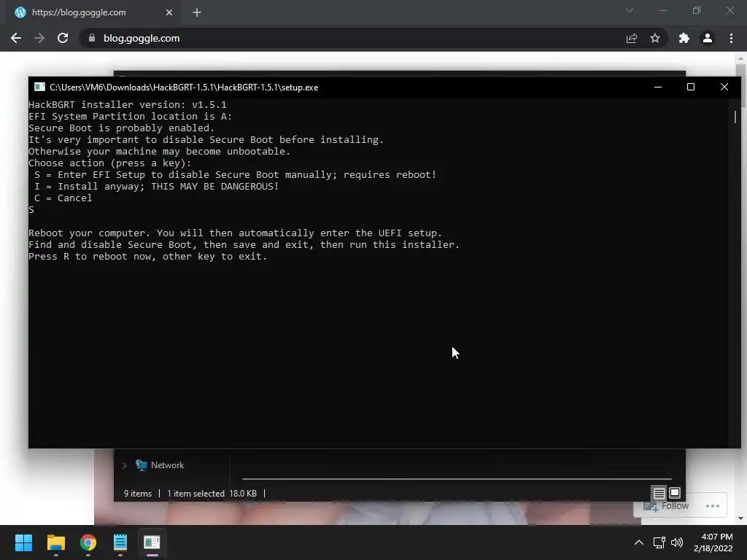
Task: Maximize the setup.exe console window
Action: click(691, 87)
